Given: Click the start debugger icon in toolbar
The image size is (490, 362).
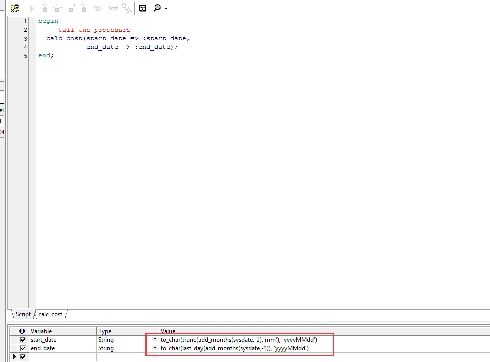Looking at the screenshot, I should [15, 8].
